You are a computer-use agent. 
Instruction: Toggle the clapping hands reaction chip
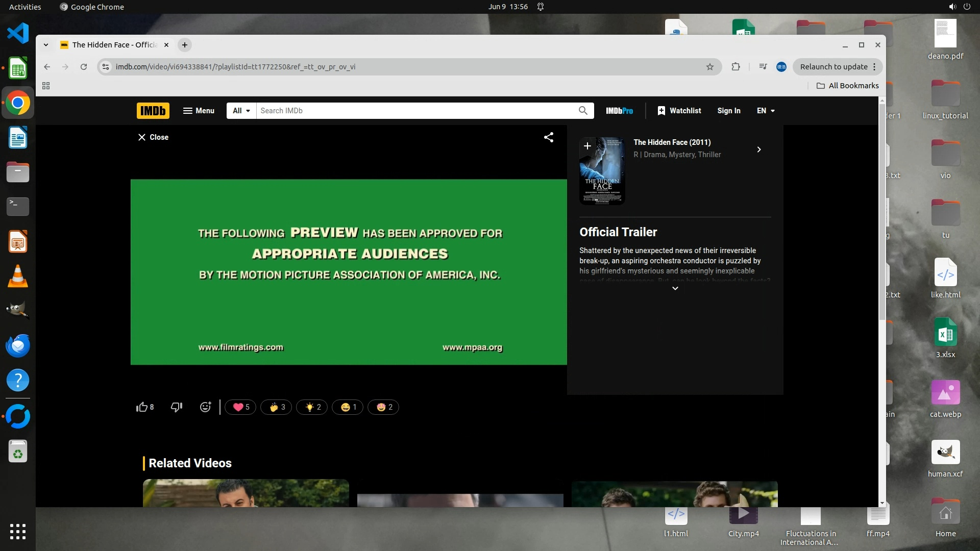276,407
